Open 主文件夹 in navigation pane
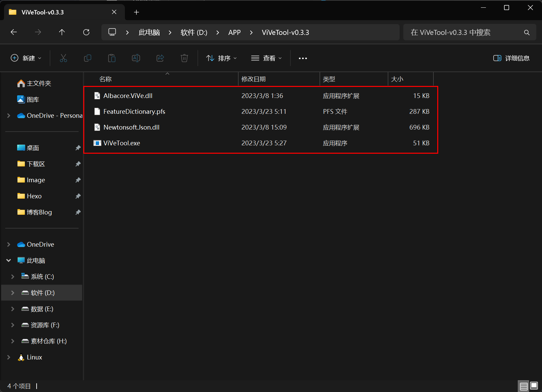Screen dimensions: 542x392 pyautogui.click(x=34, y=83)
